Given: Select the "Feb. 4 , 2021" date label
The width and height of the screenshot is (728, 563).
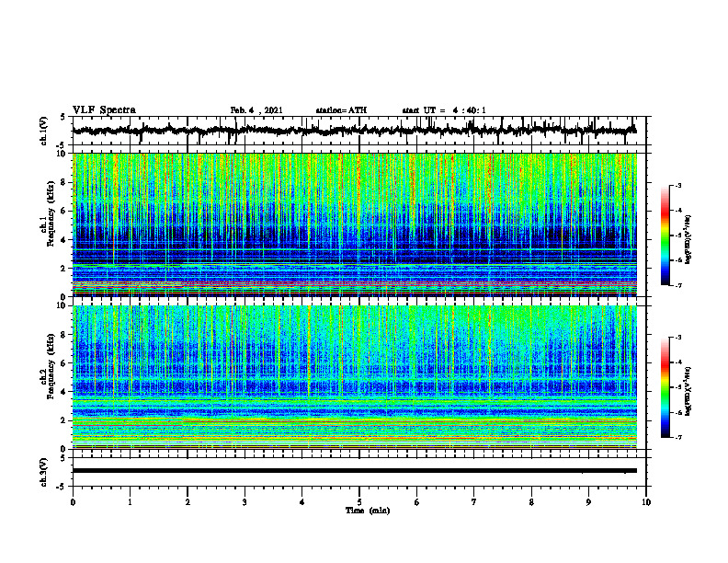Looking at the screenshot, I should click(x=256, y=110).
